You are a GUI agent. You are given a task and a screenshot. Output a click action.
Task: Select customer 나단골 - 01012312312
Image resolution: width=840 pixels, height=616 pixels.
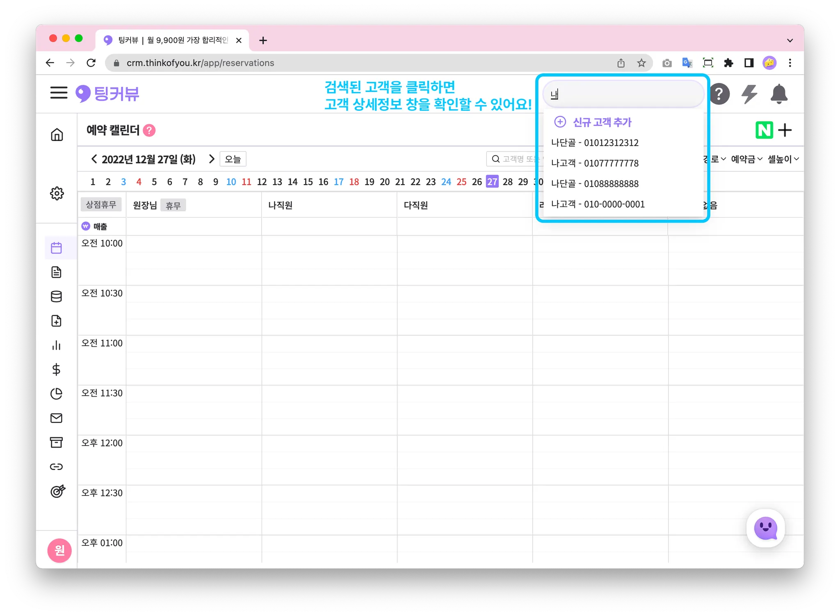point(595,143)
